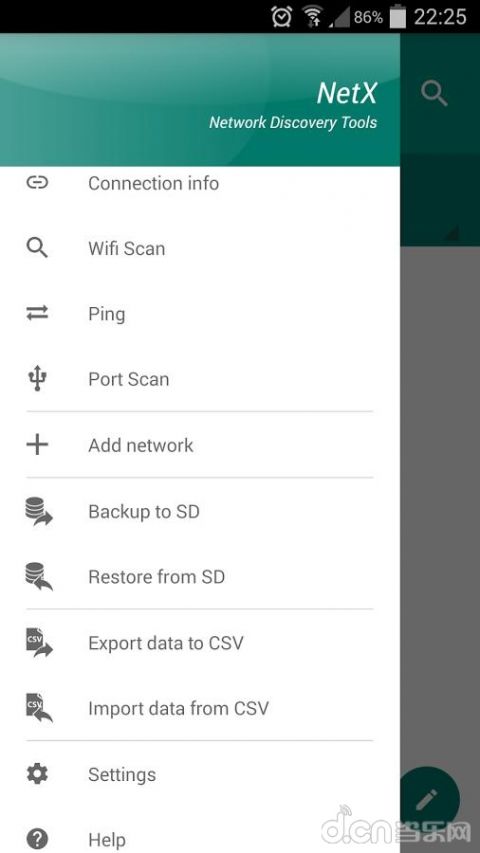Image resolution: width=480 pixels, height=853 pixels.
Task: Tap the Settings gear icon
Action: point(37,774)
